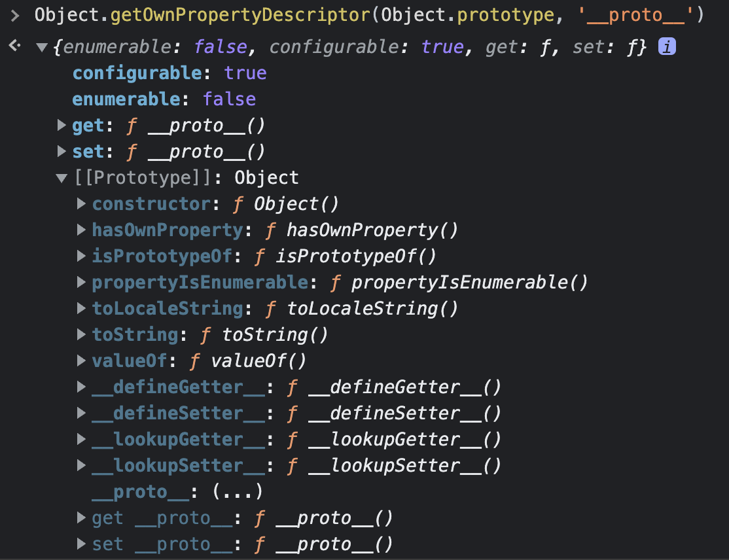Expand the __defineSetter__ function row
Screen dimensions: 729x560
point(81,412)
